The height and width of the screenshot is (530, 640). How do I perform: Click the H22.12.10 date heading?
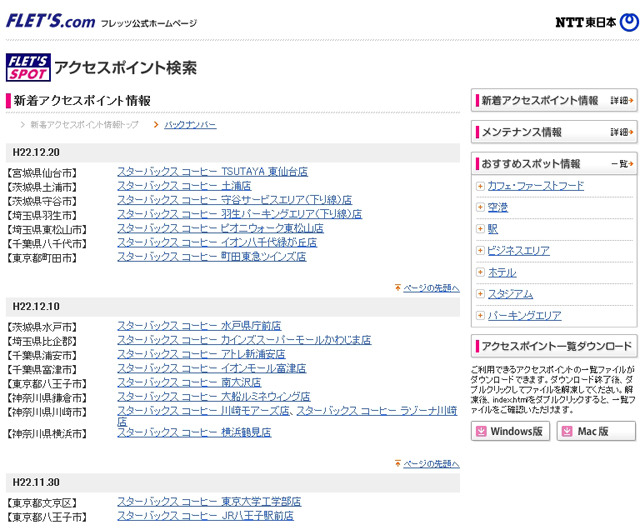[x=36, y=306]
